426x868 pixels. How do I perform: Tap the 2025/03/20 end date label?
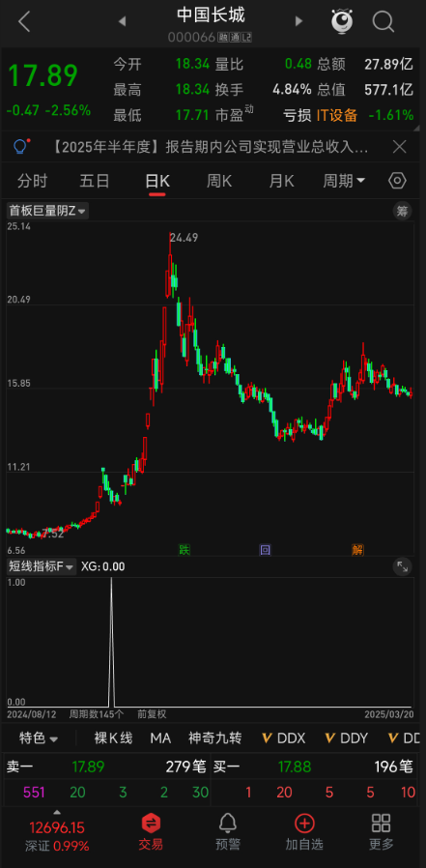point(389,714)
